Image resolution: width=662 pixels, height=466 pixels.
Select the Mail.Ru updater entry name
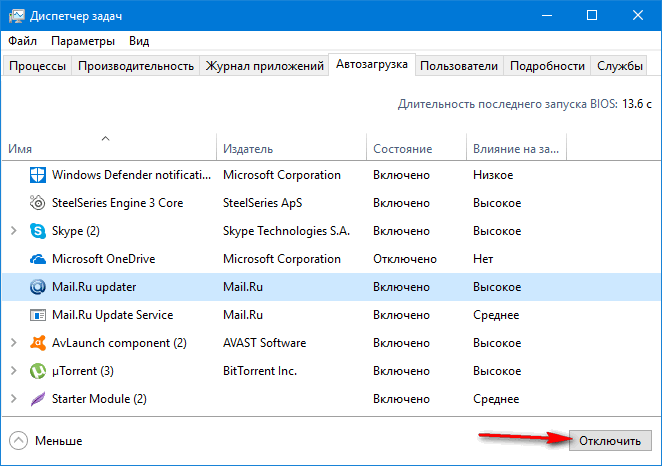tap(94, 287)
